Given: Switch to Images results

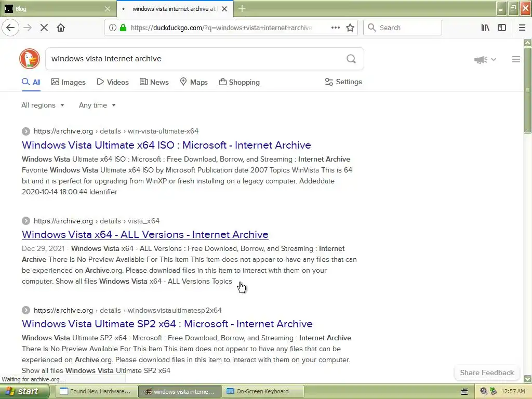Looking at the screenshot, I should [x=68, y=82].
